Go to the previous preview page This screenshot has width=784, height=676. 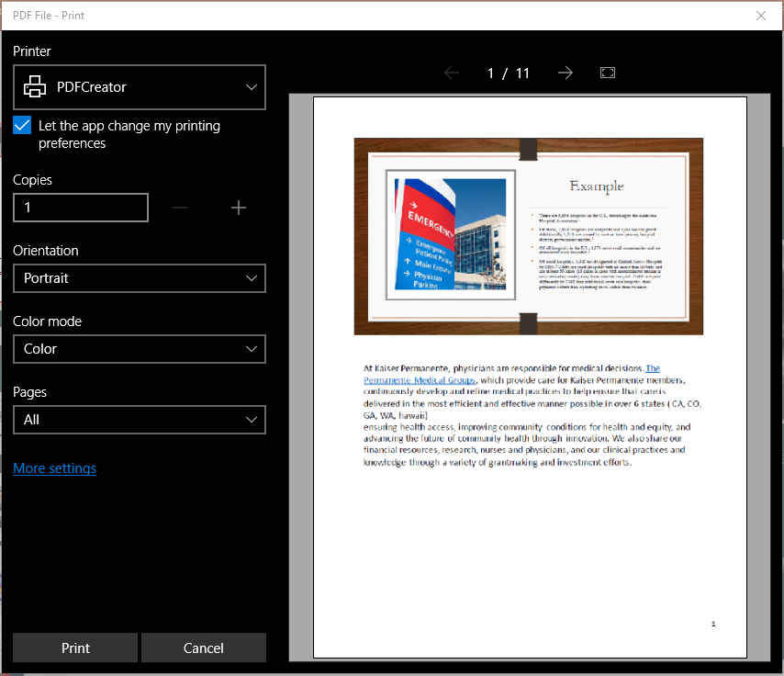click(452, 73)
